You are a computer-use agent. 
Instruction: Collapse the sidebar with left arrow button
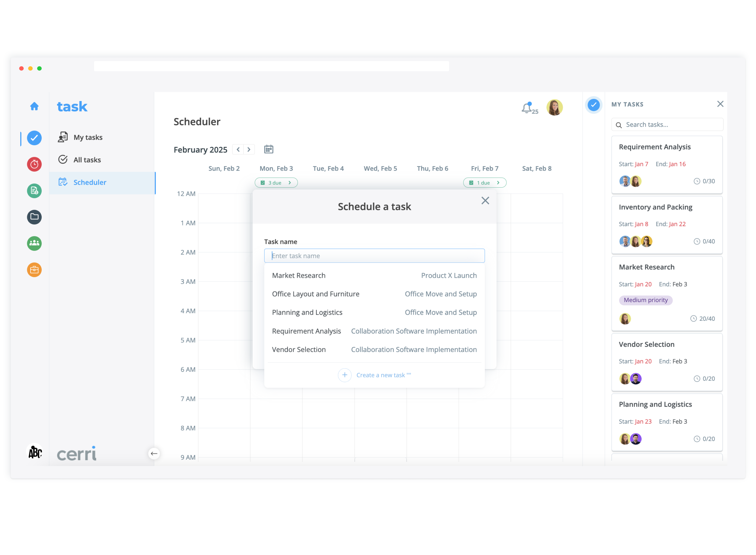click(154, 454)
